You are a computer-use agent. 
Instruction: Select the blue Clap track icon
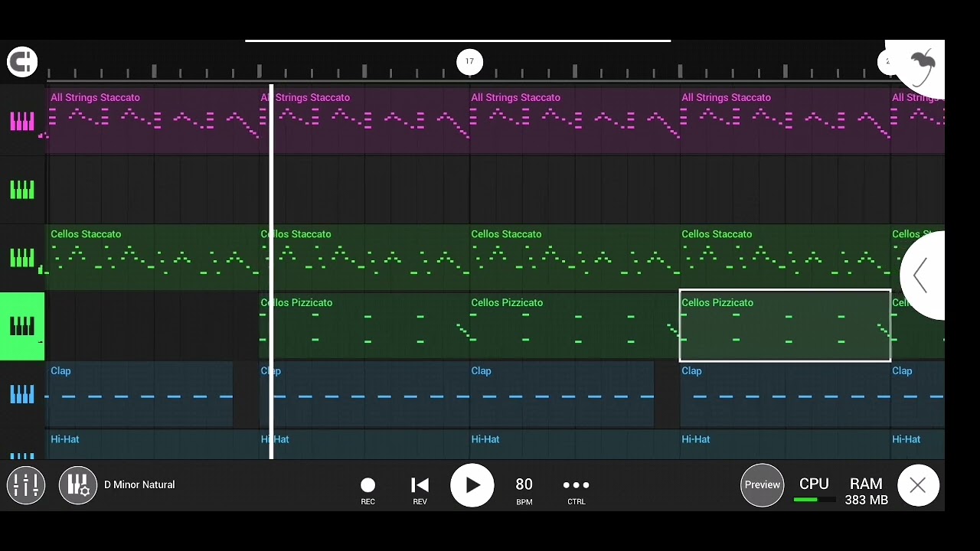click(22, 394)
